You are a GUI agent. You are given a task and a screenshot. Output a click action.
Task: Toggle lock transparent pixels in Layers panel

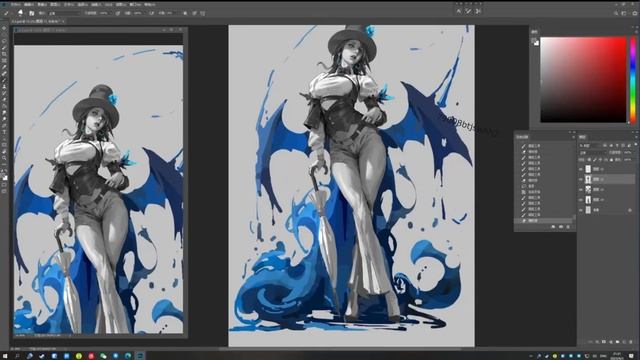coord(589,160)
